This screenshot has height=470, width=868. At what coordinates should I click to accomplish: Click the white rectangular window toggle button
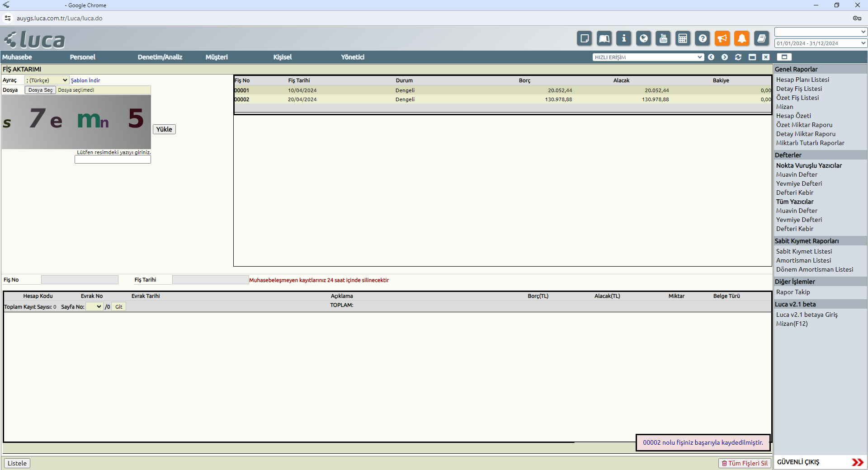[784, 57]
